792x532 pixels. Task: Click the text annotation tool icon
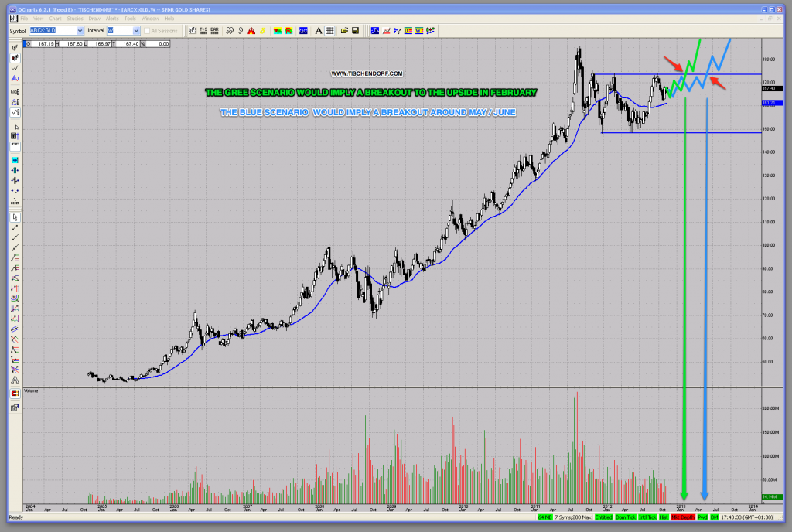(x=317, y=30)
